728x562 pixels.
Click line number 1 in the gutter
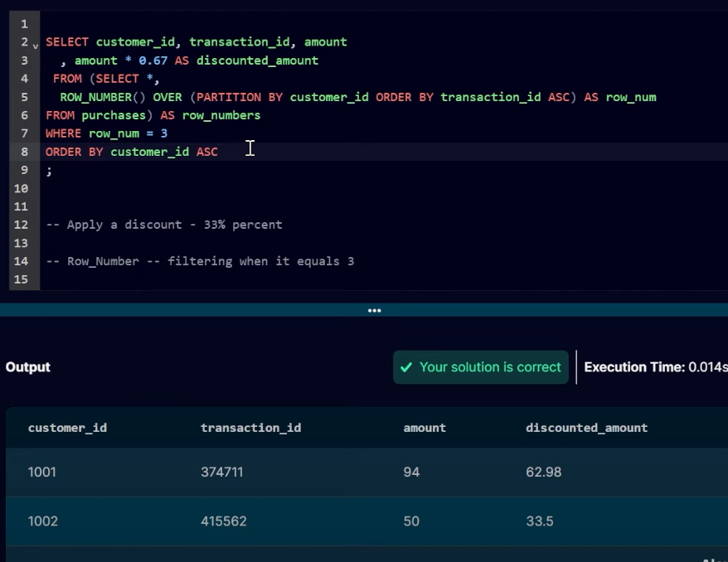tap(24, 24)
